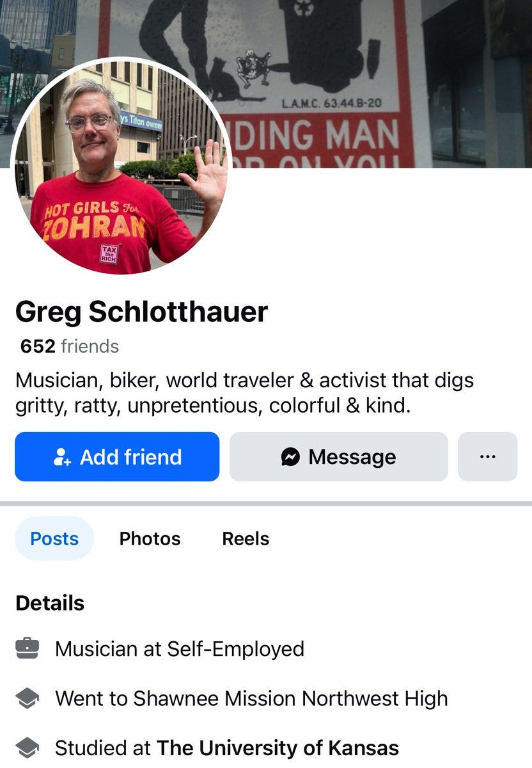The width and height of the screenshot is (532, 768).
Task: Open the circular profile picture
Action: tap(120, 167)
